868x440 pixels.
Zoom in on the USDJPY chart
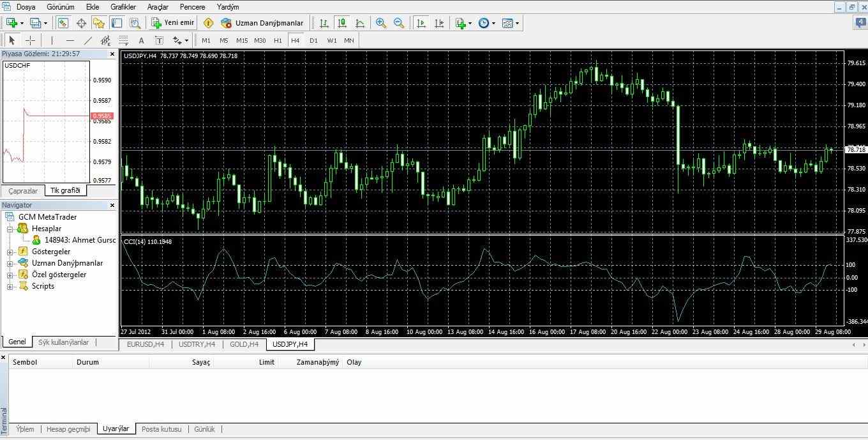[380, 23]
